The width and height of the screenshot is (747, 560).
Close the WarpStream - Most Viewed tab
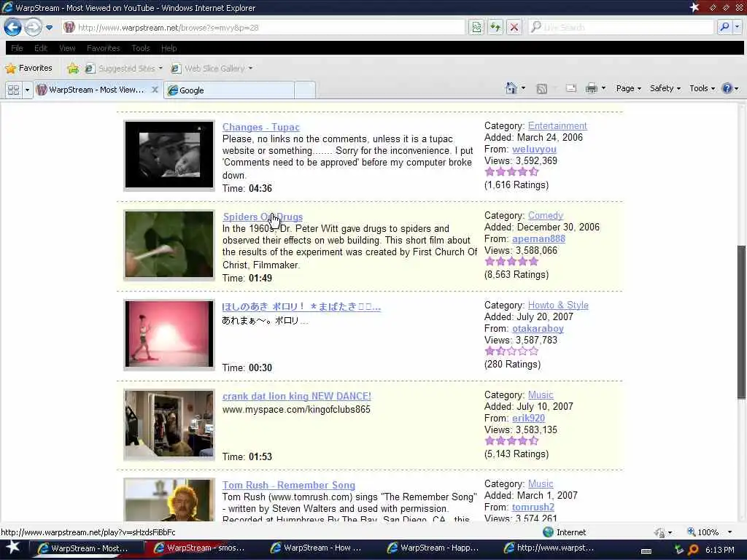[155, 90]
